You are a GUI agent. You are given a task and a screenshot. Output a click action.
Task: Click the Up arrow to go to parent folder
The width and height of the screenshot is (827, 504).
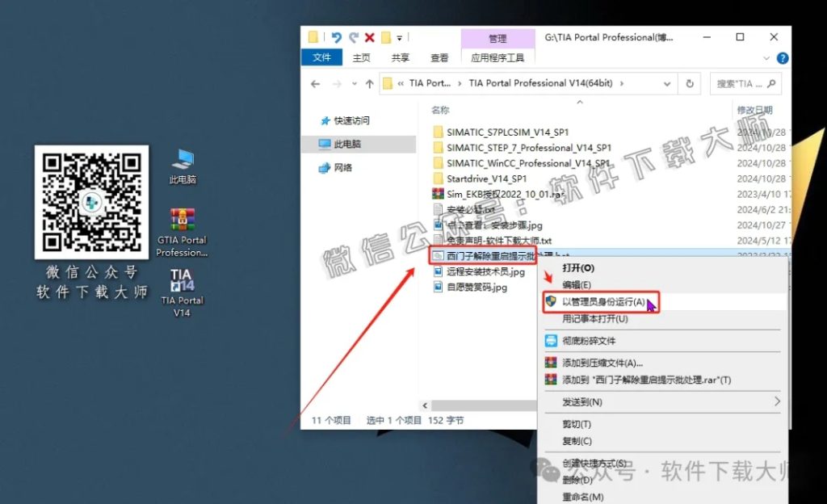[368, 83]
